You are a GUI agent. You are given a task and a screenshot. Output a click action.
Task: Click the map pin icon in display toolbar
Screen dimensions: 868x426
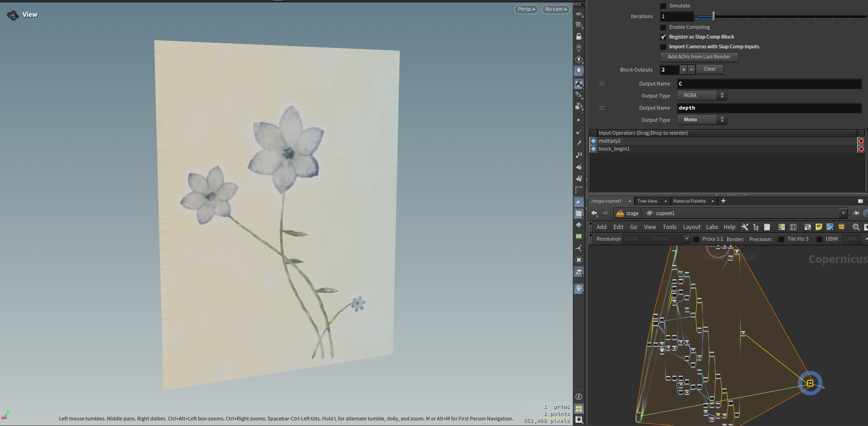(x=579, y=288)
